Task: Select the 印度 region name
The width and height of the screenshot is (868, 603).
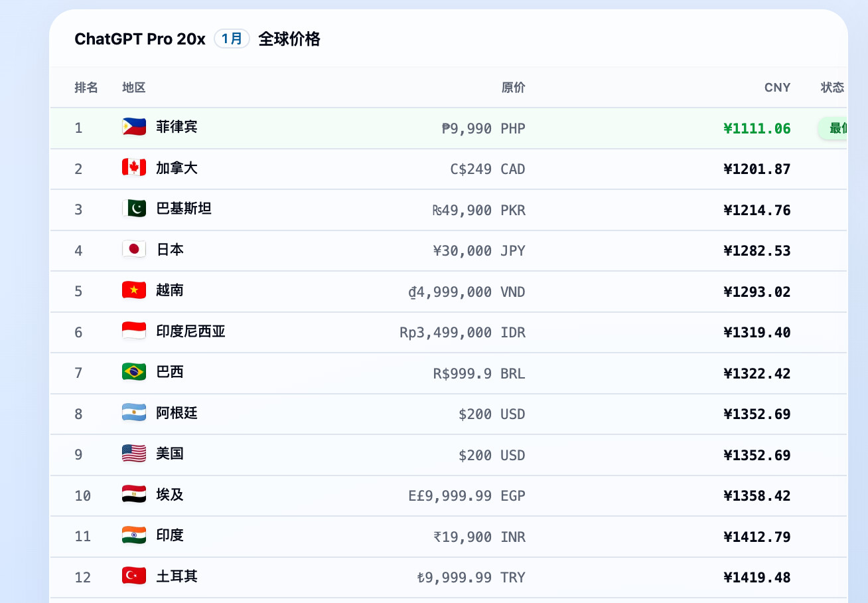Action: tap(170, 535)
